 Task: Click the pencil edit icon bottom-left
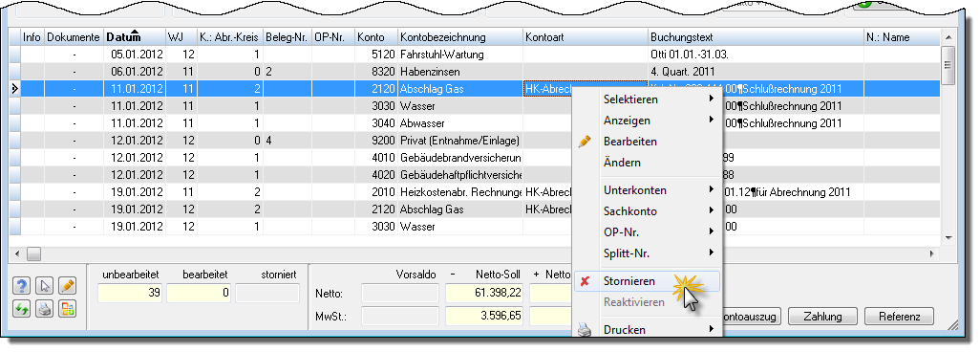coord(67,286)
